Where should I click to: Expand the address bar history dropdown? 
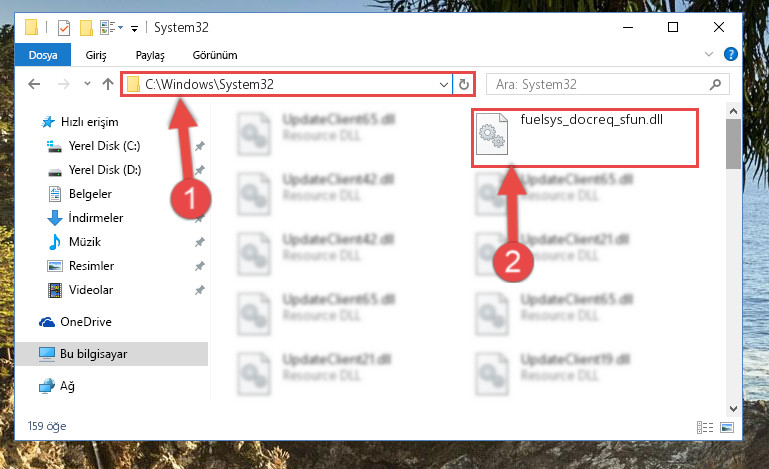(443, 84)
